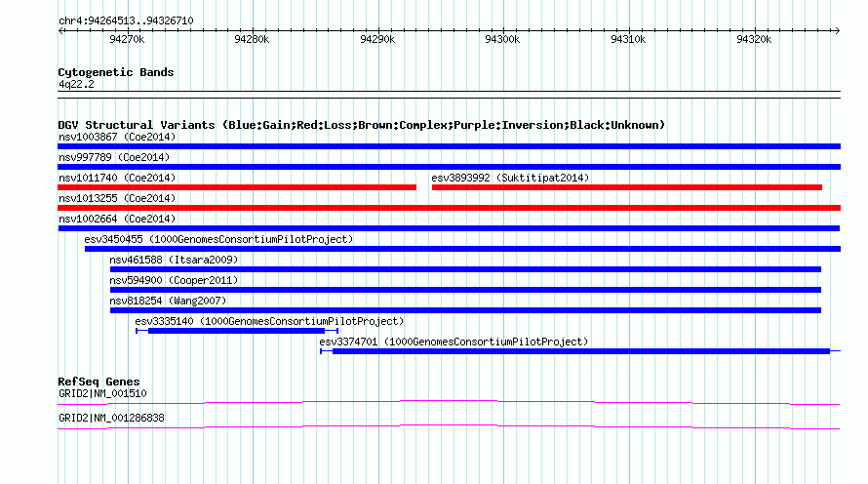Click the GRID2|NM_001510 gene label
The height and width of the screenshot is (484, 868).
(102, 393)
